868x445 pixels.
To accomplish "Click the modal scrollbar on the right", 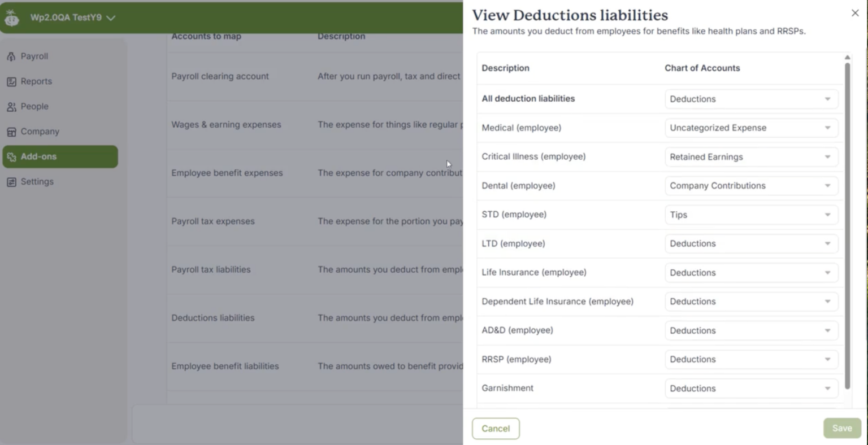I will (847, 226).
